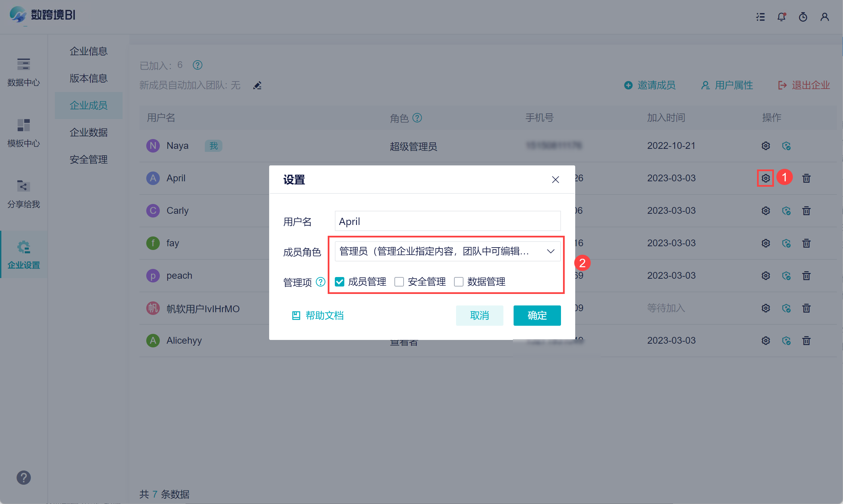The width and height of the screenshot is (843, 504).
Task: Uncheck the 成员管理 checkbox
Action: click(x=339, y=281)
